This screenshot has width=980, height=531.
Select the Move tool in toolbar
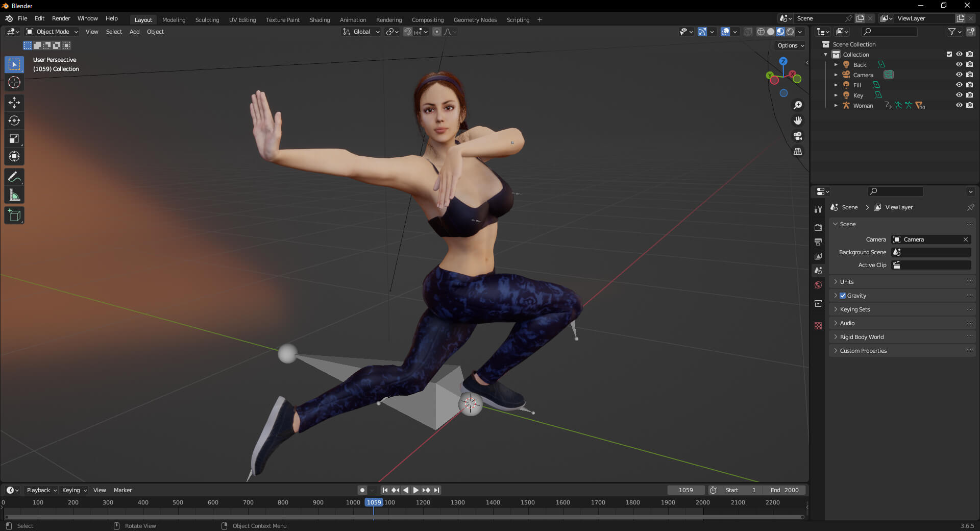tap(14, 103)
